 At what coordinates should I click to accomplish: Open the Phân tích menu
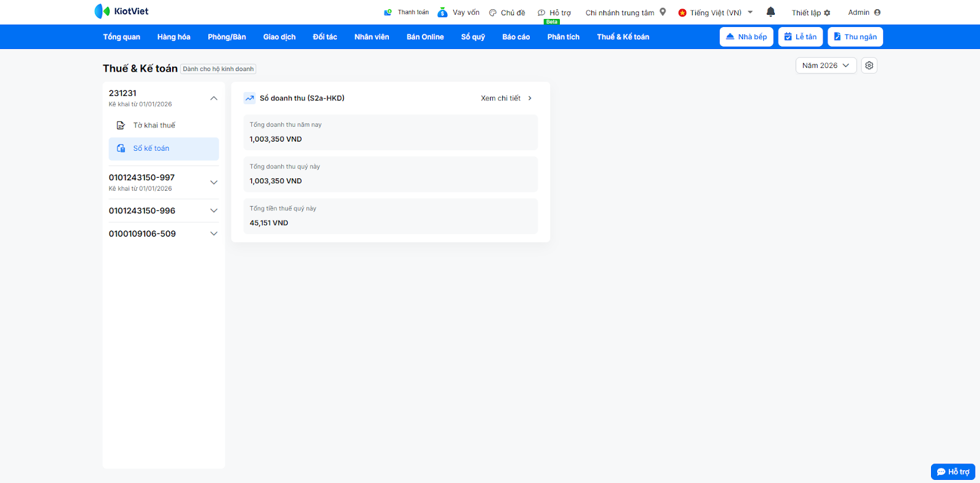(x=563, y=37)
